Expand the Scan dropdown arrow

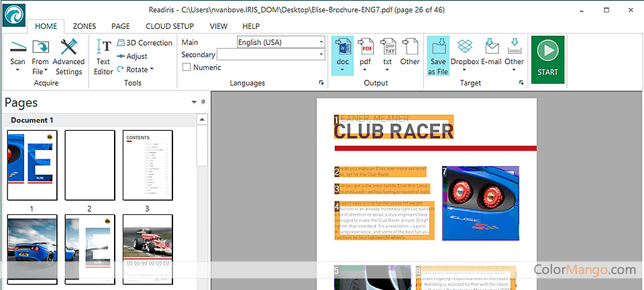(17, 70)
